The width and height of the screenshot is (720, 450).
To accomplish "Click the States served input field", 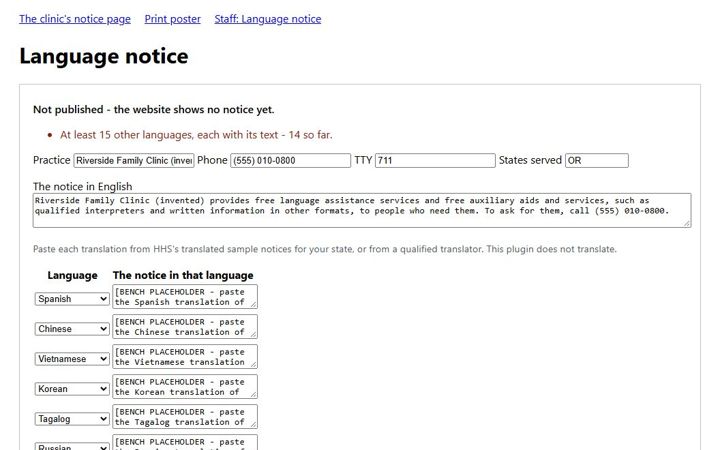I will pyautogui.click(x=597, y=160).
